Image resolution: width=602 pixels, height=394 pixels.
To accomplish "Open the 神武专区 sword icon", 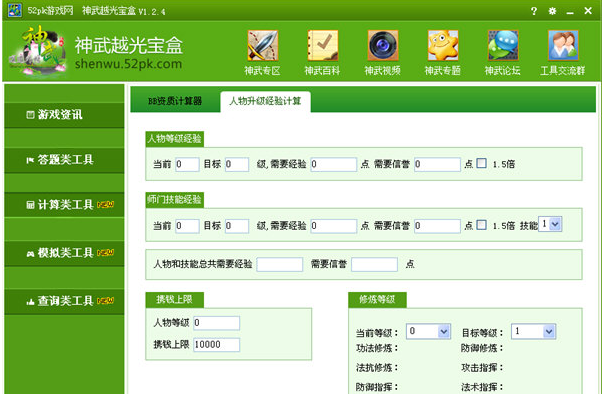I will coord(263,46).
